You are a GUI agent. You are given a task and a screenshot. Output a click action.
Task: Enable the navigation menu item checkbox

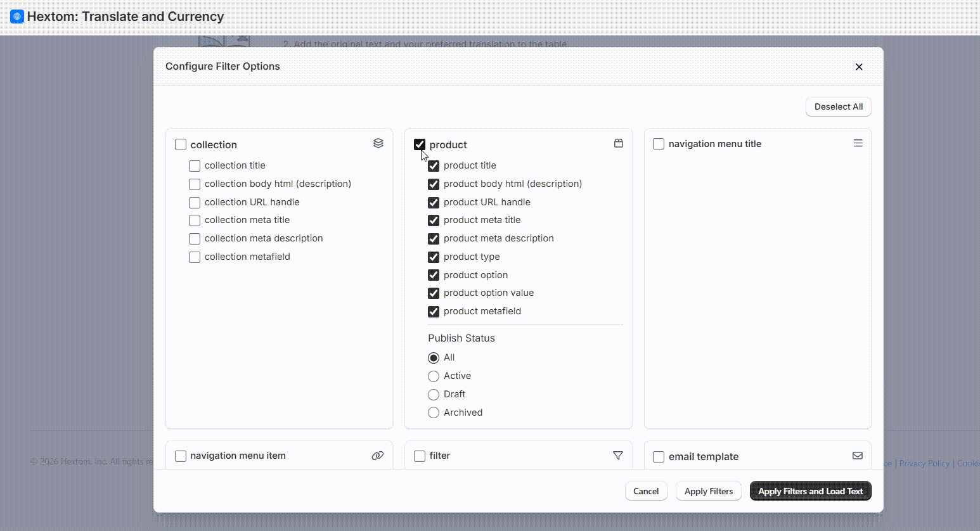181,456
